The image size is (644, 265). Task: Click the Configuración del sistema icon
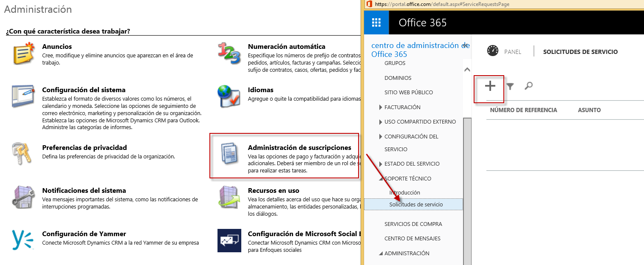[23, 96]
